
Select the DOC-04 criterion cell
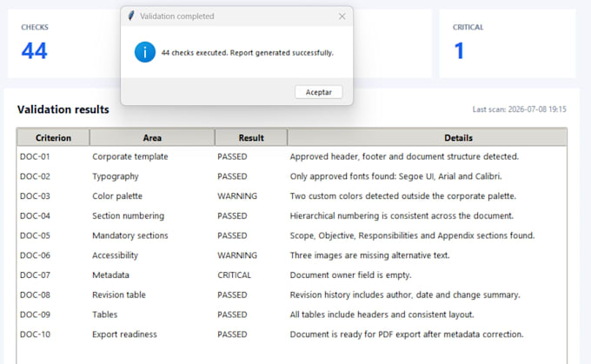pyautogui.click(x=35, y=216)
